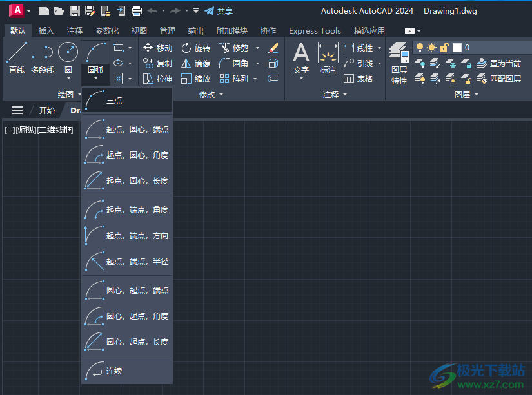Viewport: 532px width, 395px height.
Task: Click the Hatch tool icon
Action: click(x=119, y=79)
